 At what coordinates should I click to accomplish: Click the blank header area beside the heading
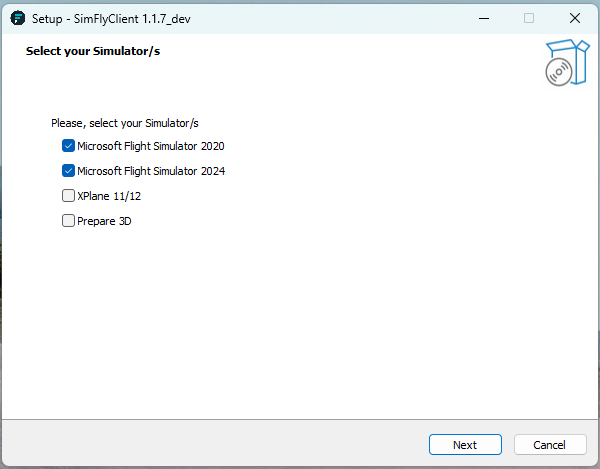point(350,60)
